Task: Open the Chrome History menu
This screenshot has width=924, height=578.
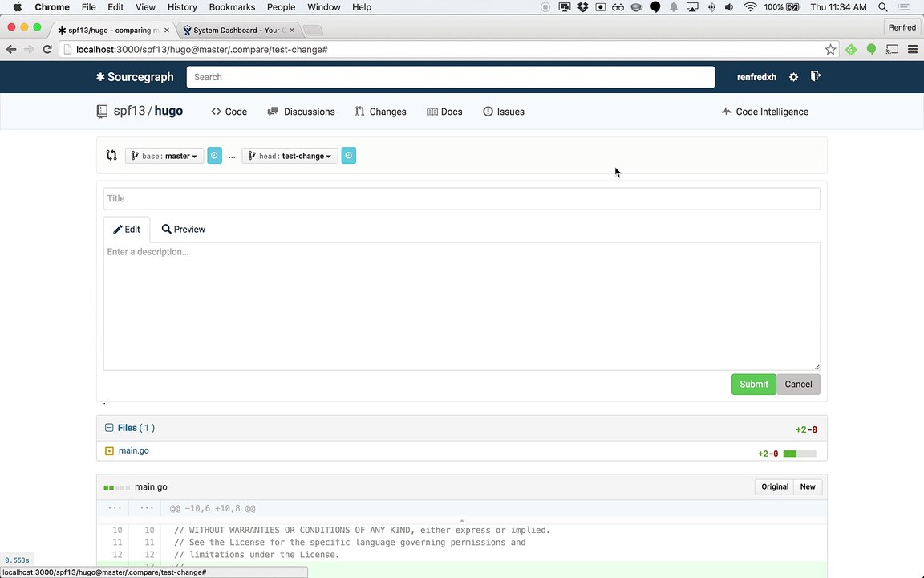Action: (182, 7)
